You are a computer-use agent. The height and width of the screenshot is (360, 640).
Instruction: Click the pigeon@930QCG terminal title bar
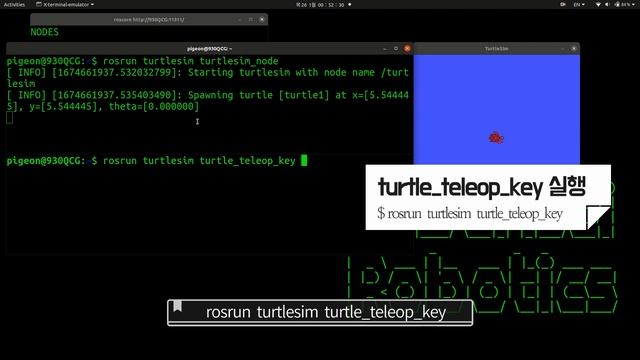[209, 48]
